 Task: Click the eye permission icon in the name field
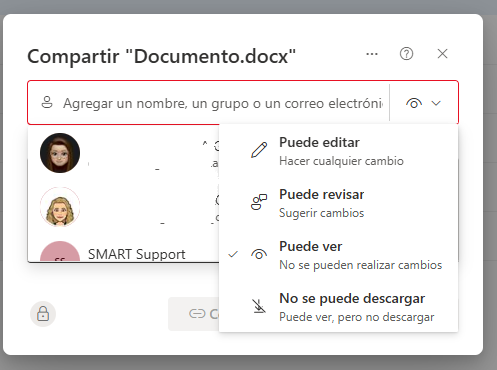tap(414, 103)
